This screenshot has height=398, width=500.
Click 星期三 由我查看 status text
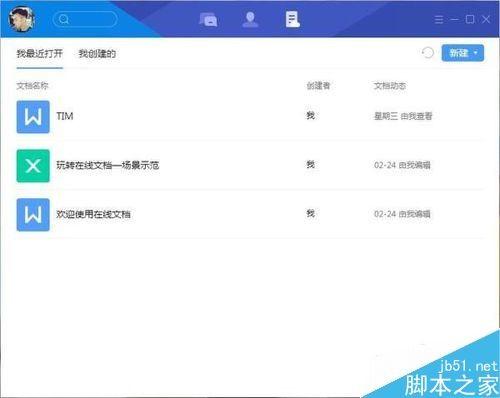pyautogui.click(x=403, y=116)
